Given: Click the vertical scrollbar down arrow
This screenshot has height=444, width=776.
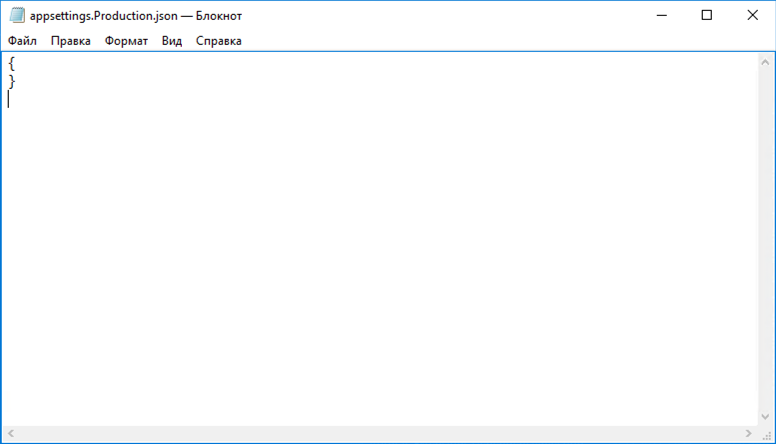Looking at the screenshot, I should 765,417.
